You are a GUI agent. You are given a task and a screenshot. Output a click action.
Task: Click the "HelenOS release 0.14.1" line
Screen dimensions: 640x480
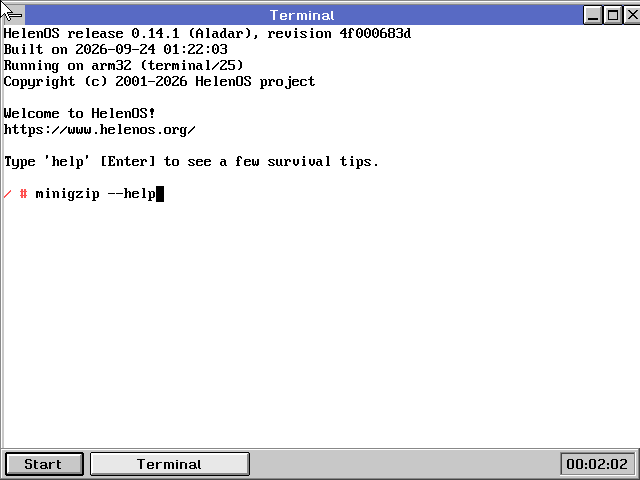207,33
